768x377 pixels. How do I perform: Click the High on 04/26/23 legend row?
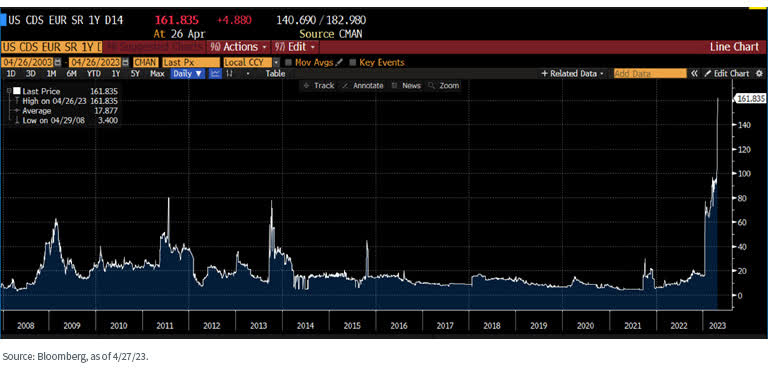click(x=66, y=100)
